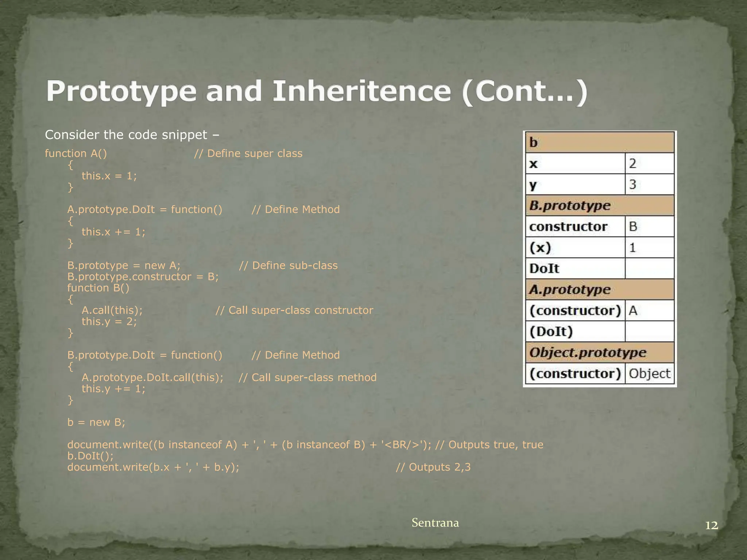Click table cell 'x' under b
The image size is (747, 560).
pyautogui.click(x=575, y=163)
